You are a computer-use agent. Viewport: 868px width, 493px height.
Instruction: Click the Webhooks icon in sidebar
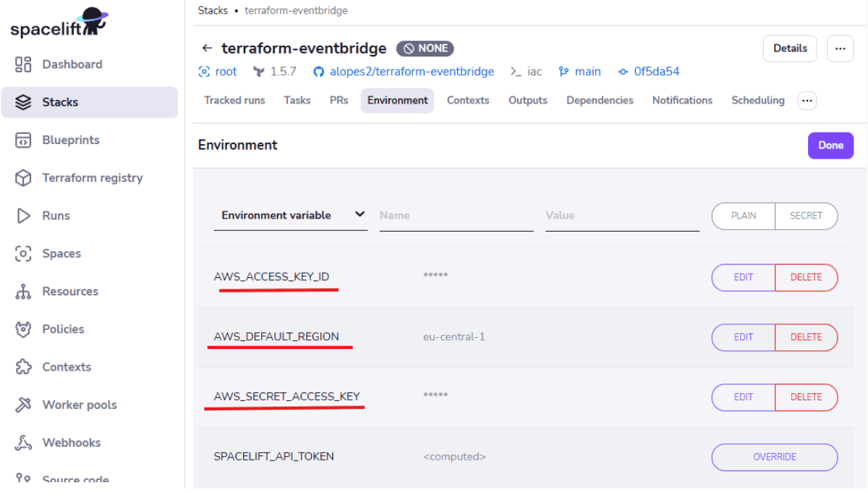(23, 442)
